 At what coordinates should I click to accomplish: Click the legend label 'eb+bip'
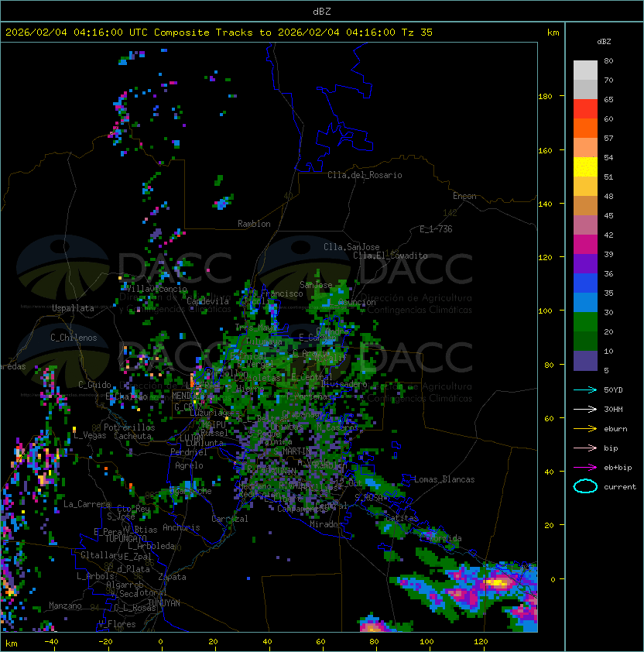click(x=618, y=468)
